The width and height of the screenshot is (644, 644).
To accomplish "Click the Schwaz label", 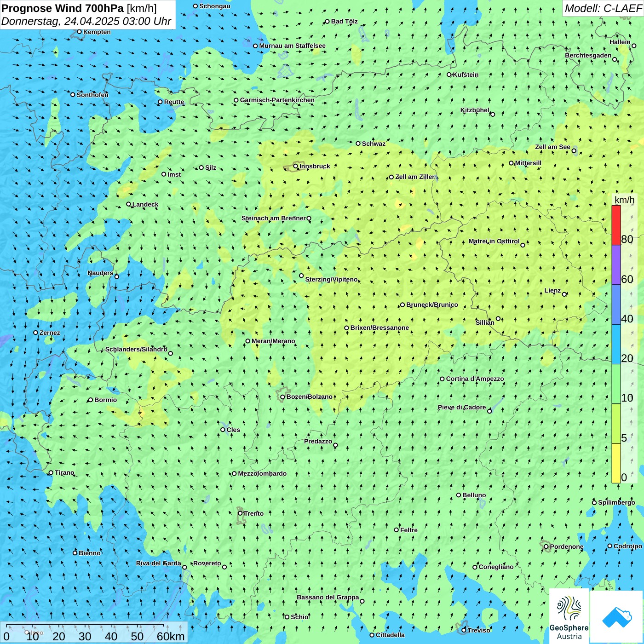I will [374, 144].
